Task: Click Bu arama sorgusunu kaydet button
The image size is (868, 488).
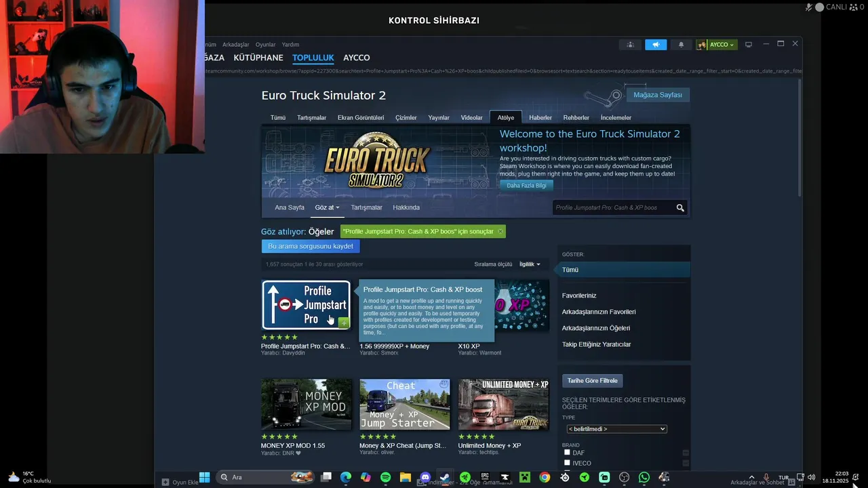Action: [311, 246]
